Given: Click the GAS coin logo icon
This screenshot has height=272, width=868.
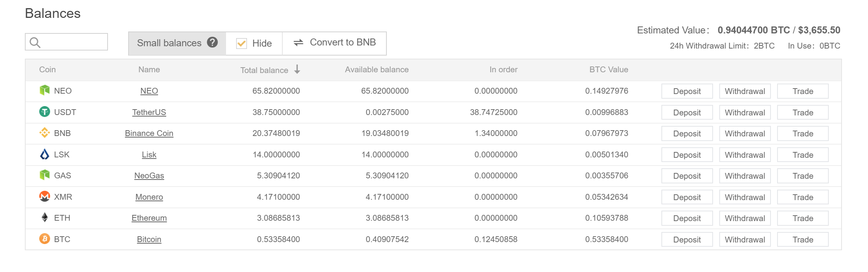Looking at the screenshot, I should click(x=45, y=175).
